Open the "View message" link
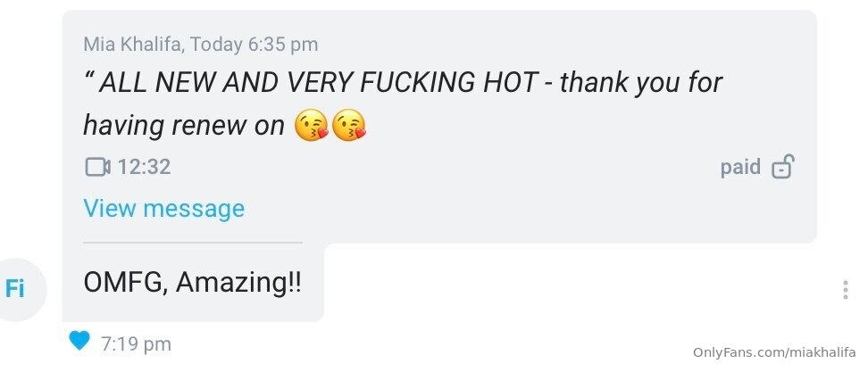The image size is (868, 372). (163, 209)
